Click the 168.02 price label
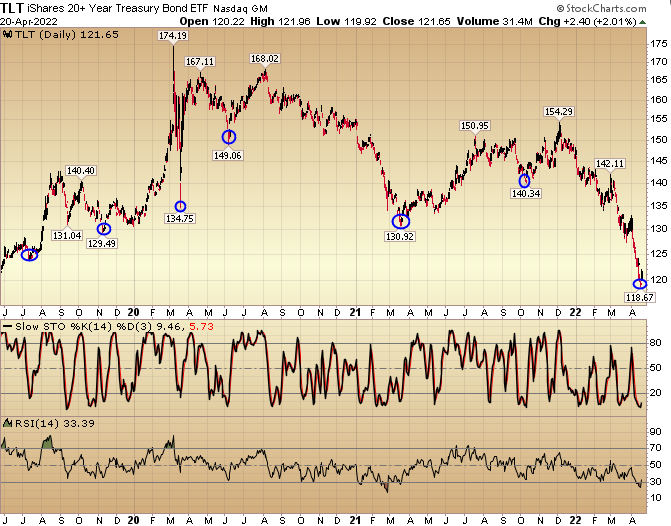 265,58
